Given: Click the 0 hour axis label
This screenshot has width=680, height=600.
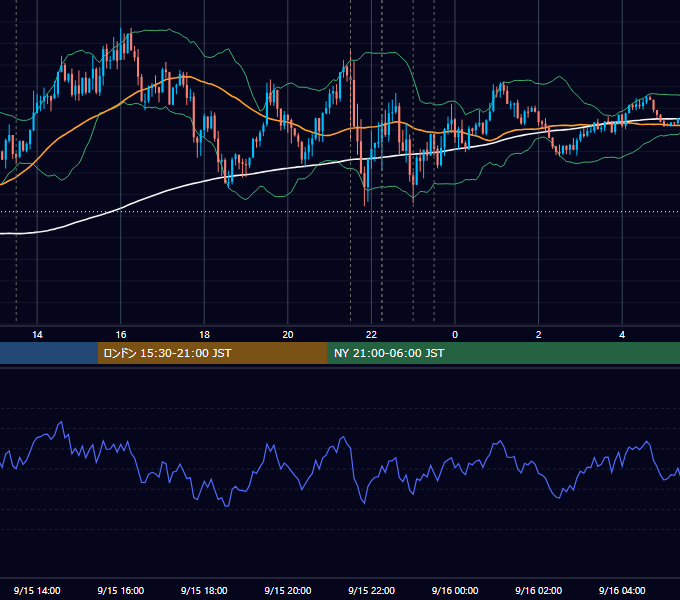Looking at the screenshot, I should pos(455,335).
